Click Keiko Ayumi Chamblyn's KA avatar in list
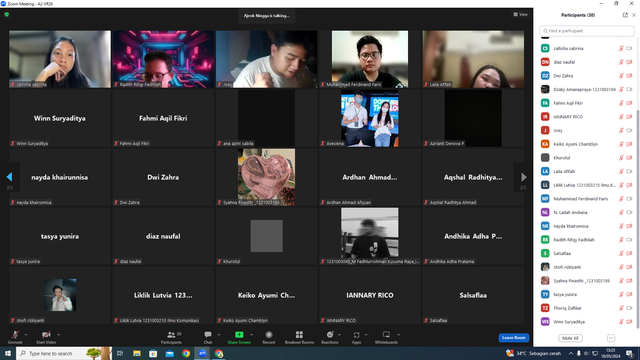This screenshot has width=640, height=360. click(545, 144)
